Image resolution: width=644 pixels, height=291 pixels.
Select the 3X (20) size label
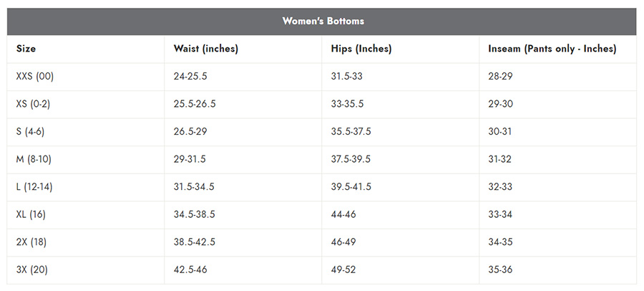pyautogui.click(x=32, y=270)
